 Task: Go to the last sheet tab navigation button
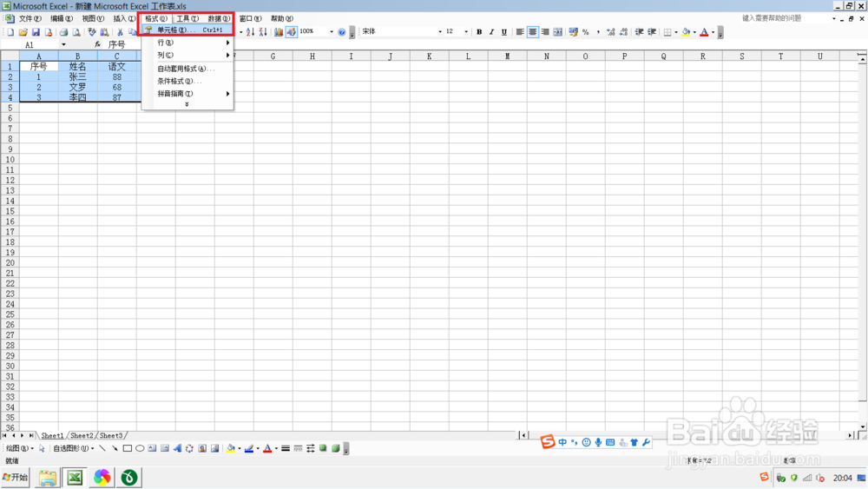31,436
